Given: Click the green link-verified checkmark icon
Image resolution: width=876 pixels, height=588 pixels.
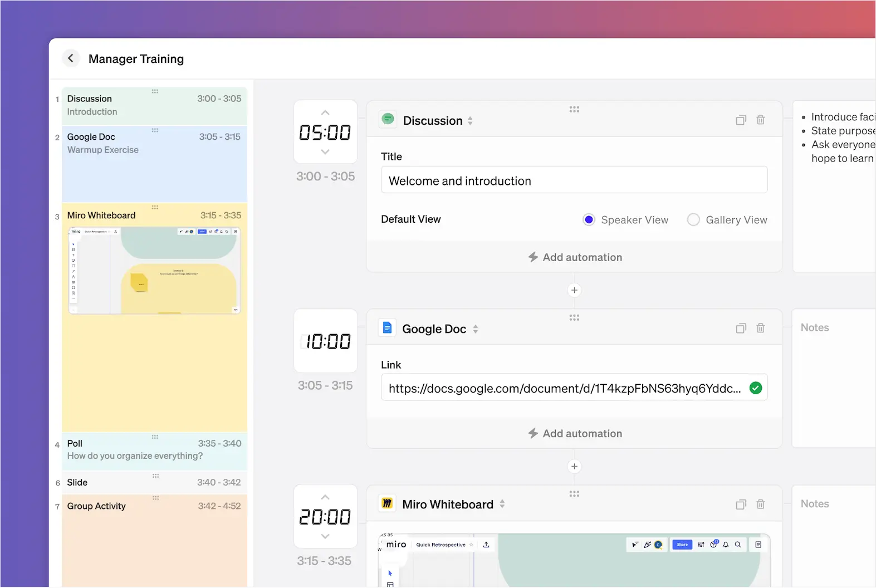Looking at the screenshot, I should coord(756,388).
